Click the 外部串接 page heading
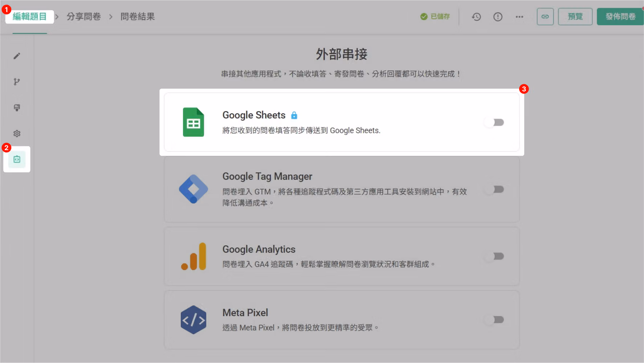Image resolution: width=644 pixels, height=363 pixels. point(342,54)
